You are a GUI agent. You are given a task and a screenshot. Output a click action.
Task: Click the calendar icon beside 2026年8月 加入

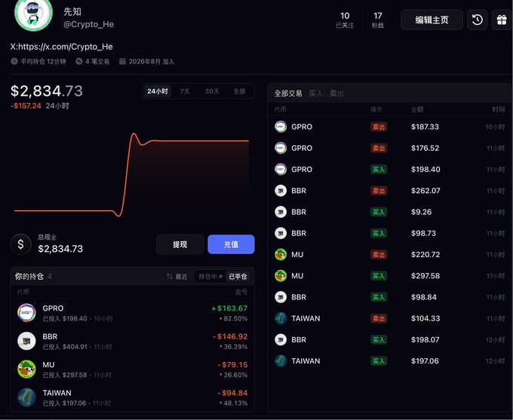pyautogui.click(x=122, y=61)
